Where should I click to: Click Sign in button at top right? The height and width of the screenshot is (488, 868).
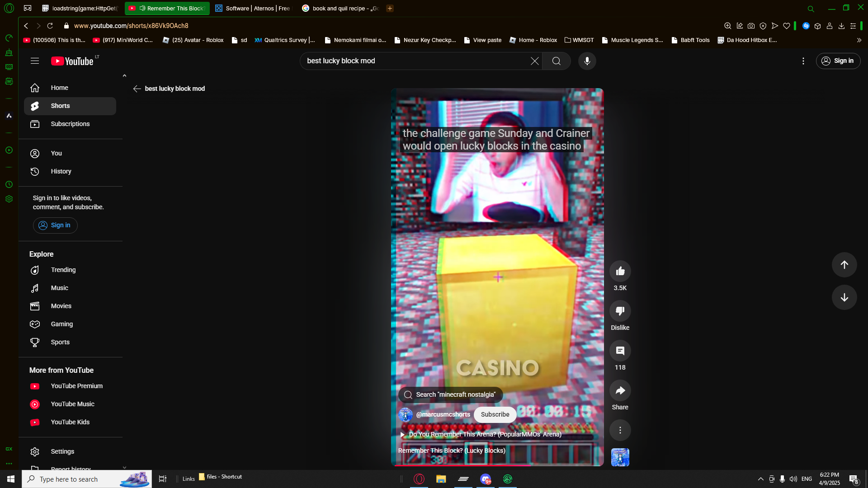pyautogui.click(x=838, y=61)
